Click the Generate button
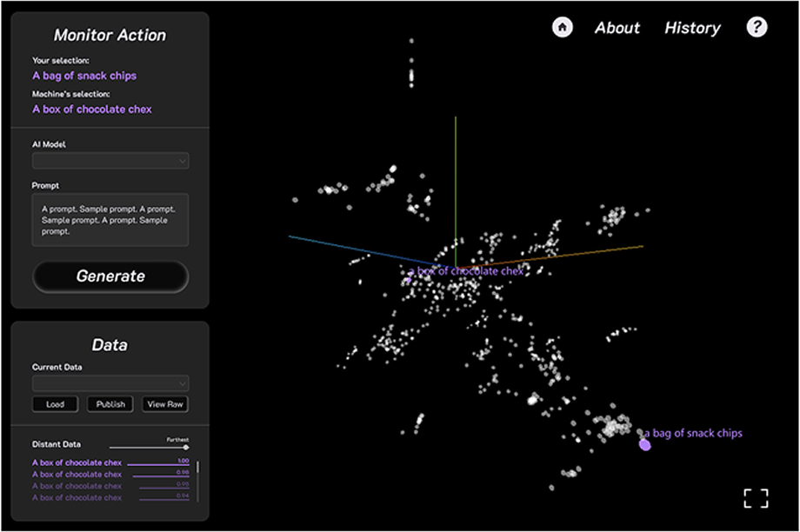This screenshot has width=800, height=532. coord(110,276)
